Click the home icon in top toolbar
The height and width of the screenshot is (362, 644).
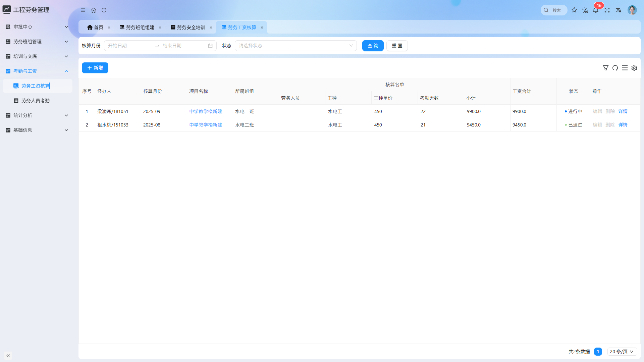coord(94,10)
